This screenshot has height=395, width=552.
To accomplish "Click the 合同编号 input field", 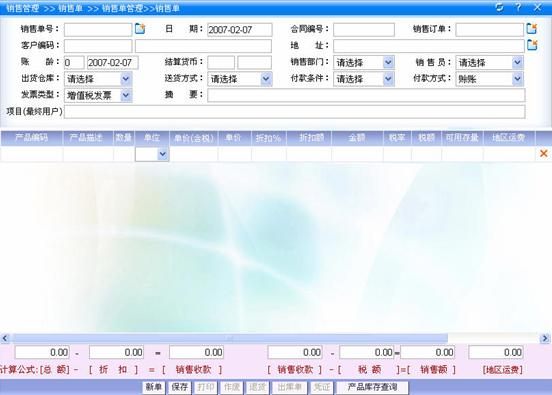I will pyautogui.click(x=364, y=30).
